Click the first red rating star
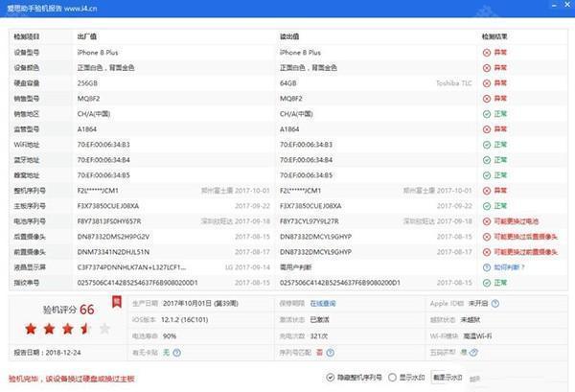575x392 pixels. click(x=31, y=329)
